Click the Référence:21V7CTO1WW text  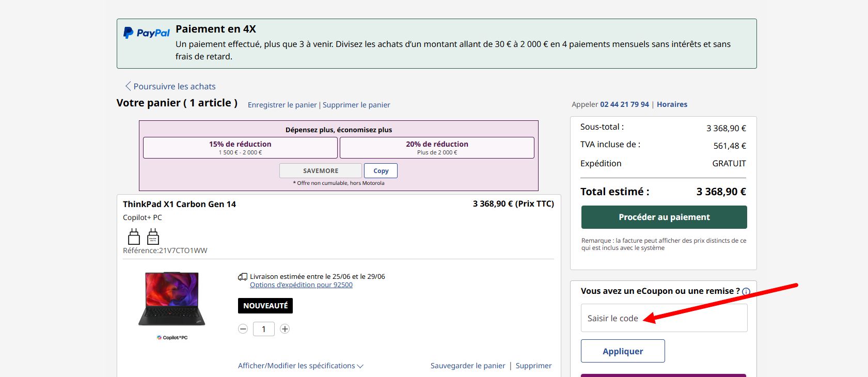click(x=165, y=250)
